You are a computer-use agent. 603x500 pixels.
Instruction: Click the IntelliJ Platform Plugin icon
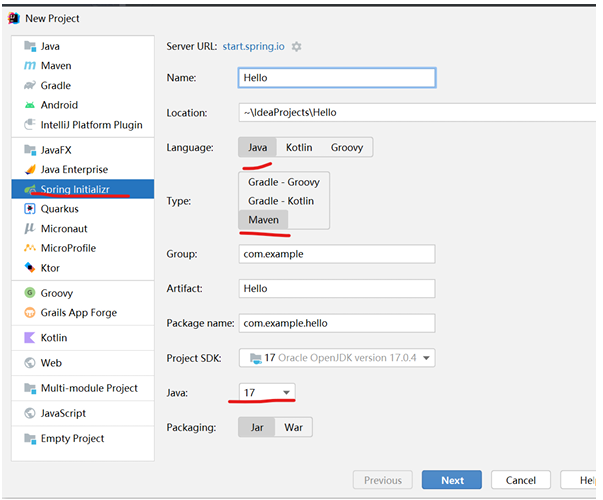click(x=30, y=125)
